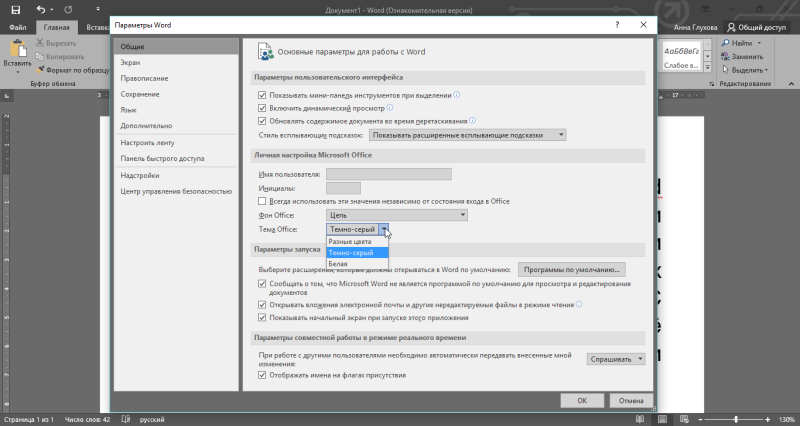Select Print Layout view icon in status bar
Image resolution: width=800 pixels, height=426 pixels.
pyautogui.click(x=662, y=419)
